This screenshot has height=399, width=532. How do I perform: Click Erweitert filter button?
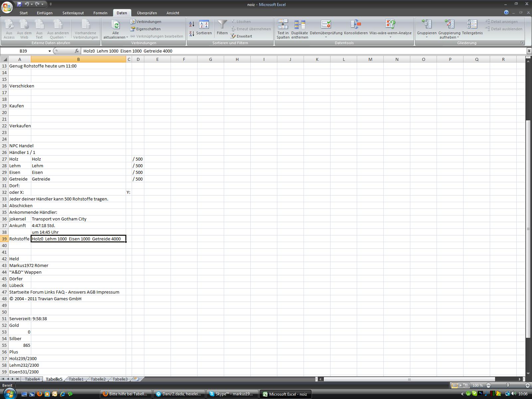point(242,36)
